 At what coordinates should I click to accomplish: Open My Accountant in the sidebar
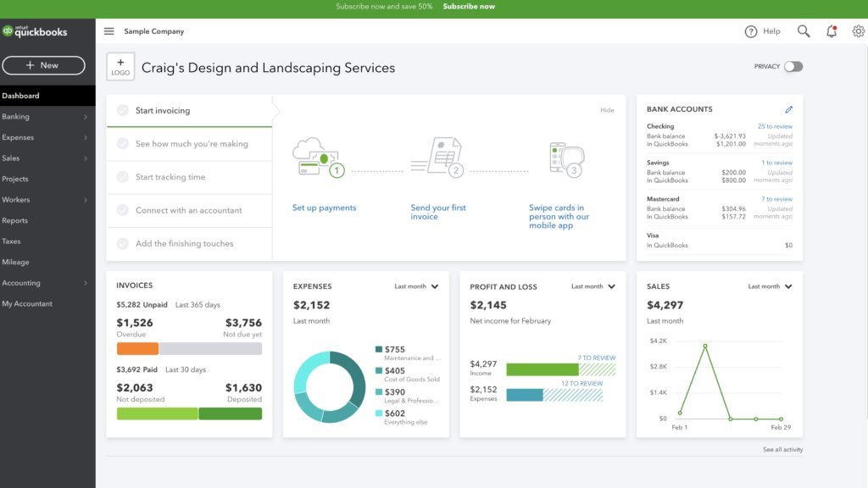(47, 303)
